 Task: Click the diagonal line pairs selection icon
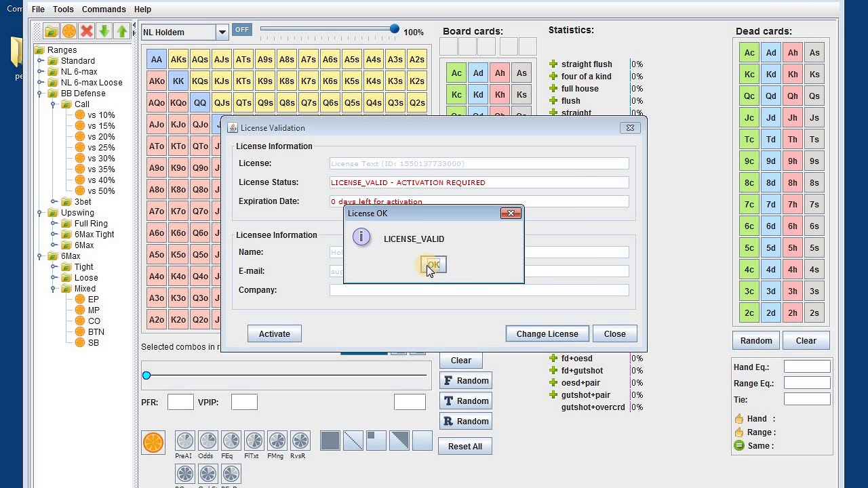[353, 441]
